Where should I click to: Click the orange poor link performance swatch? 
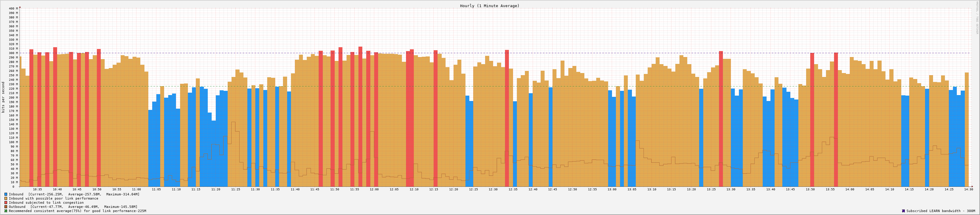(x=6, y=198)
